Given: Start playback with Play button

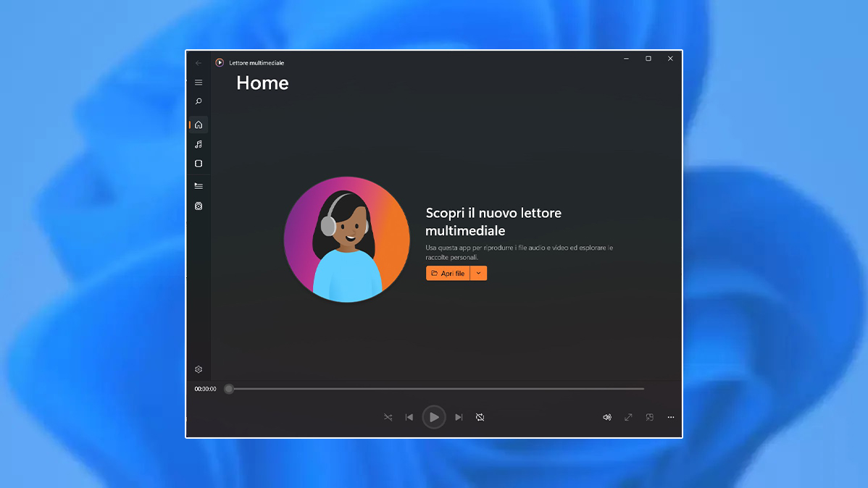Looking at the screenshot, I should pyautogui.click(x=434, y=417).
